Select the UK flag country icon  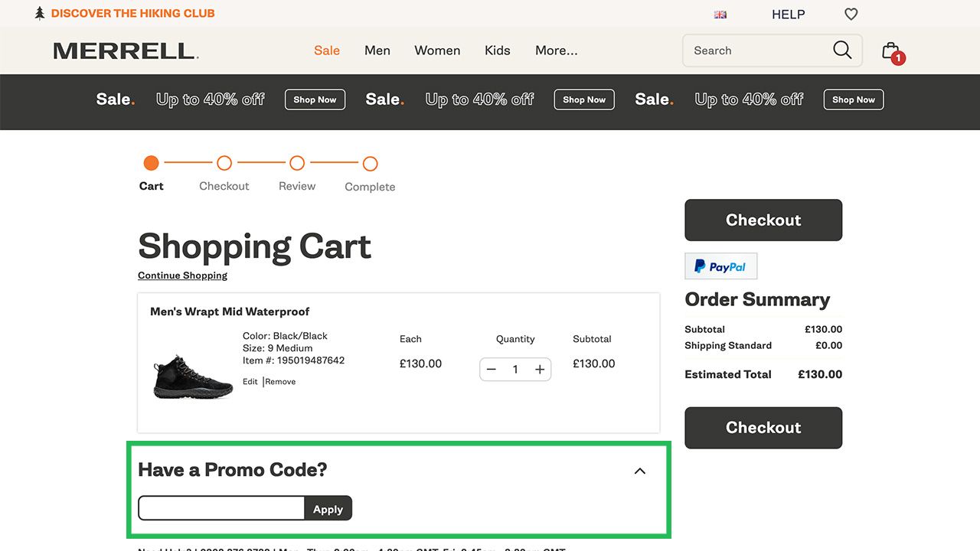(720, 15)
